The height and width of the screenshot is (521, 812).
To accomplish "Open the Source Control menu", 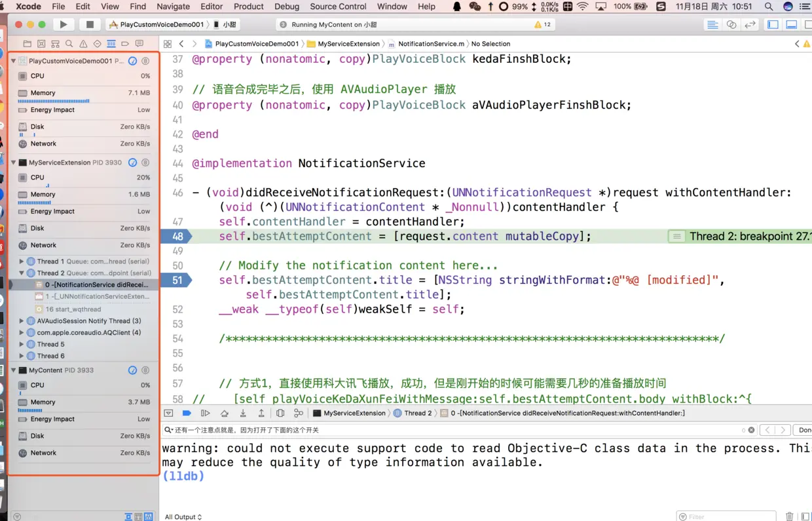I will coord(338,7).
